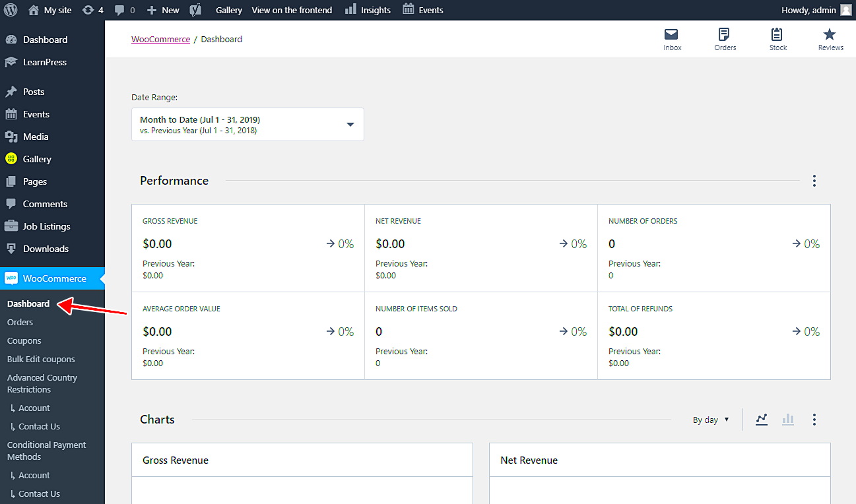
Task: Open the Number of Orders card
Action: pos(714,248)
